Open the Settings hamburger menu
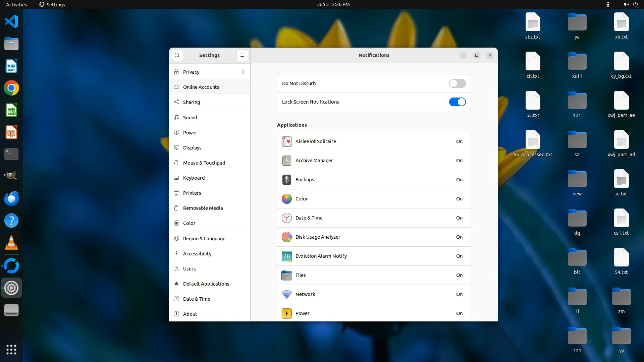The width and height of the screenshot is (644, 362). tap(242, 55)
